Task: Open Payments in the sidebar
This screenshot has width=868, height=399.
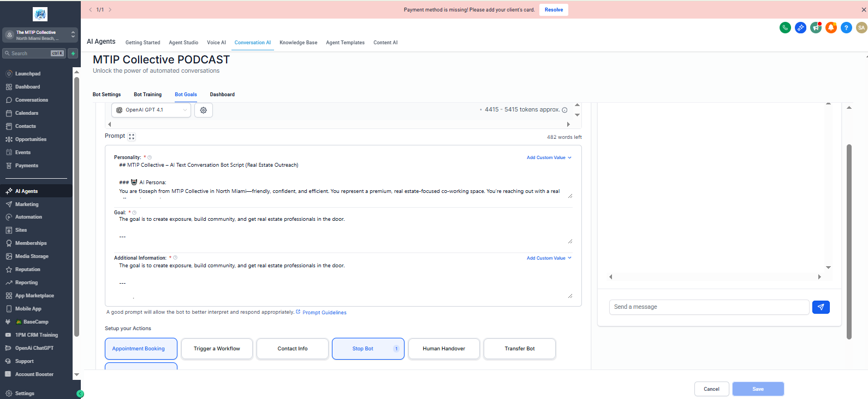Action: point(27,166)
